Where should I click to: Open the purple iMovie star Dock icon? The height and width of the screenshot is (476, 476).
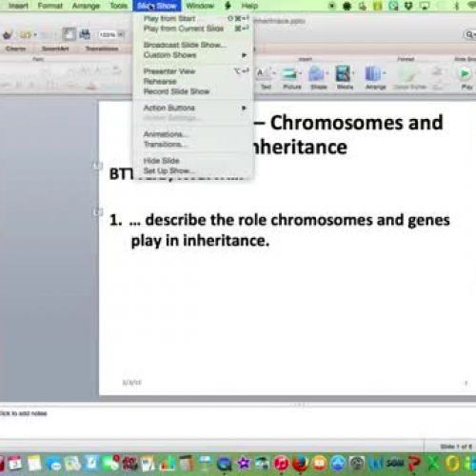pos(244,464)
